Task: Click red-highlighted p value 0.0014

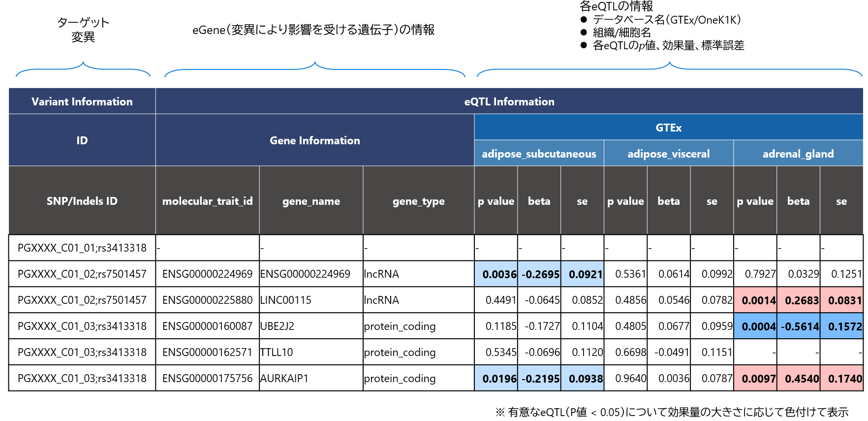Action: (755, 300)
